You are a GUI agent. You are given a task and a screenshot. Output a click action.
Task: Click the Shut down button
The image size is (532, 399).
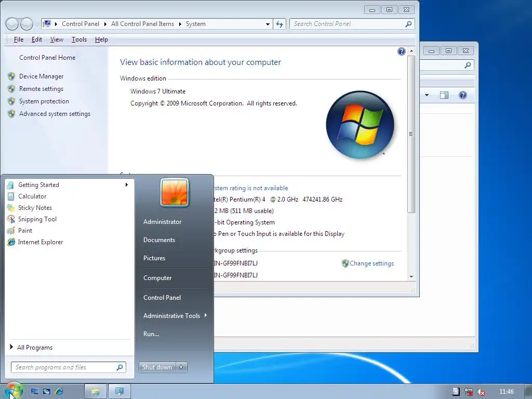(x=157, y=367)
